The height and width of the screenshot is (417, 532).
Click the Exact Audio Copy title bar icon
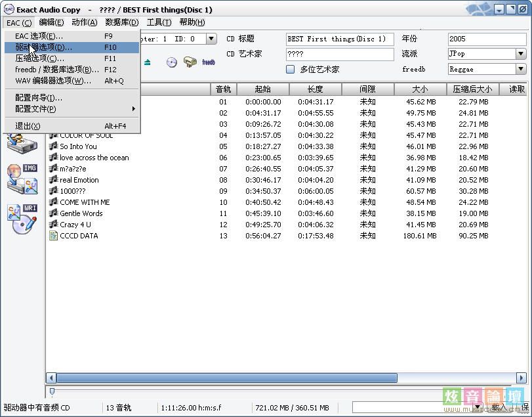tap(9, 9)
